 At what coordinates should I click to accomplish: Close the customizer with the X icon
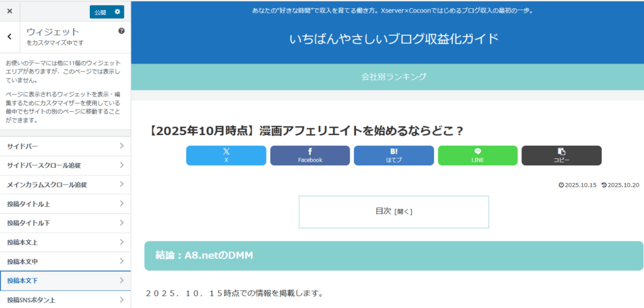[x=9, y=11]
